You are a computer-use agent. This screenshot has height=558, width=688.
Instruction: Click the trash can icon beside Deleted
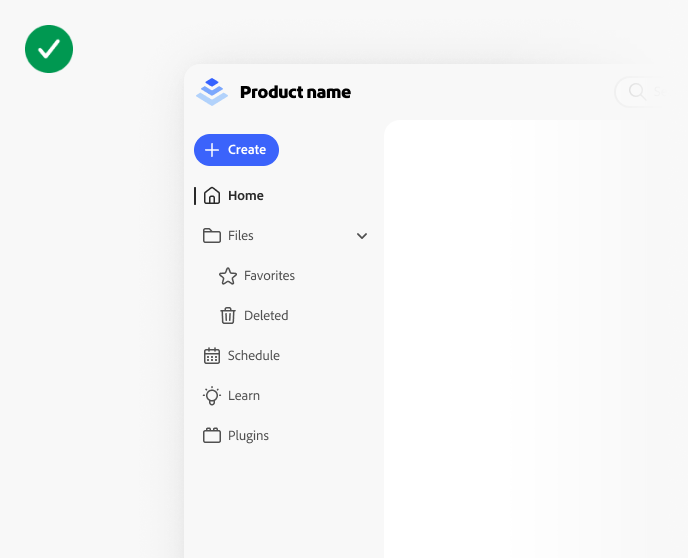click(228, 315)
